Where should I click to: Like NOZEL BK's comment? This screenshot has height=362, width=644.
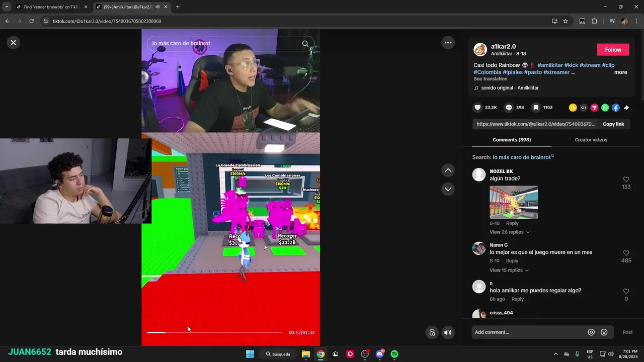[626, 179]
